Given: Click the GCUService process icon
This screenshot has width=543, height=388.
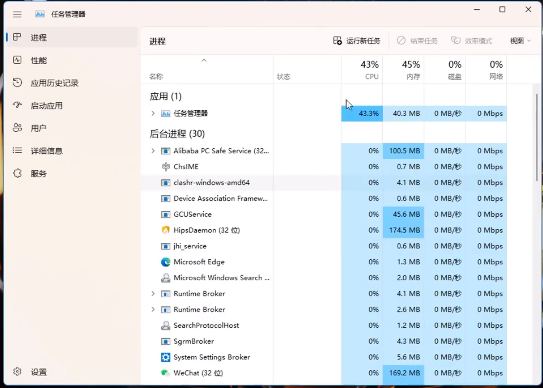Looking at the screenshot, I should 166,214.
